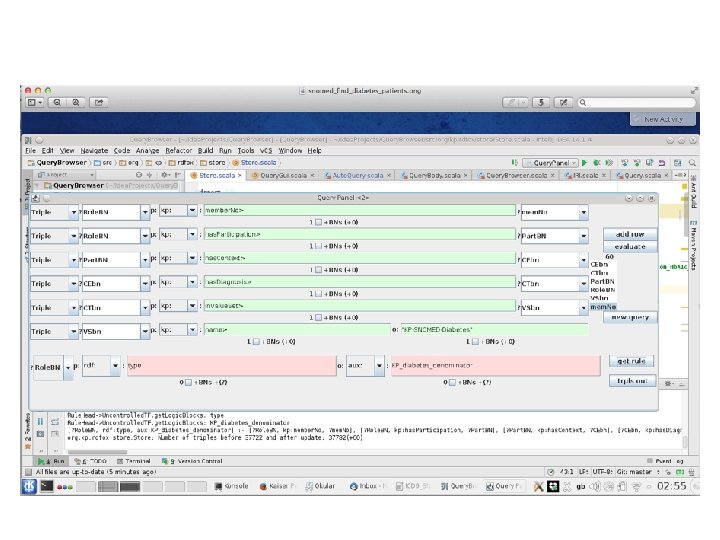The image size is (720, 540).
Task: Click the Make Project icon beside the QueryPanel selector
Action: [x=514, y=163]
